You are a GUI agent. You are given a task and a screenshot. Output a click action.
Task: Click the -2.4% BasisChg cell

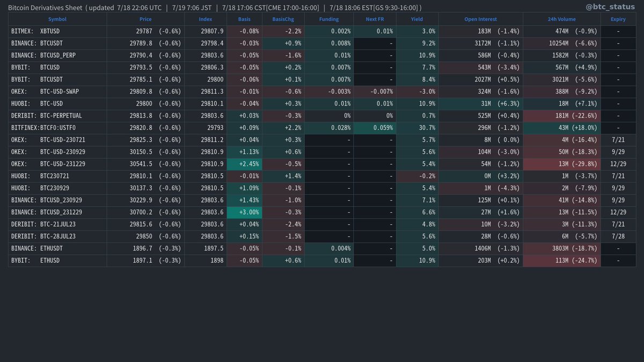[x=283, y=224]
